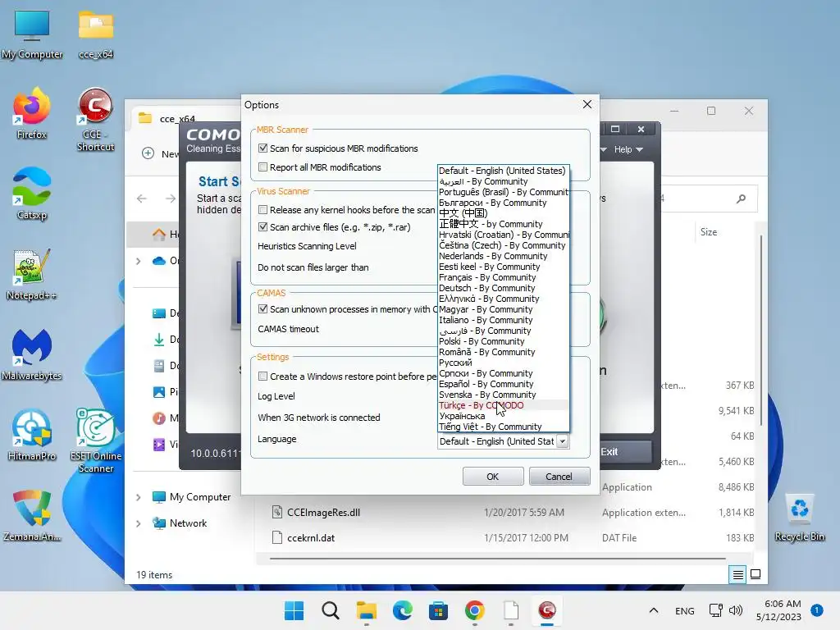
Task: Launch Malwarebytes from the desktop
Action: pos(32,354)
